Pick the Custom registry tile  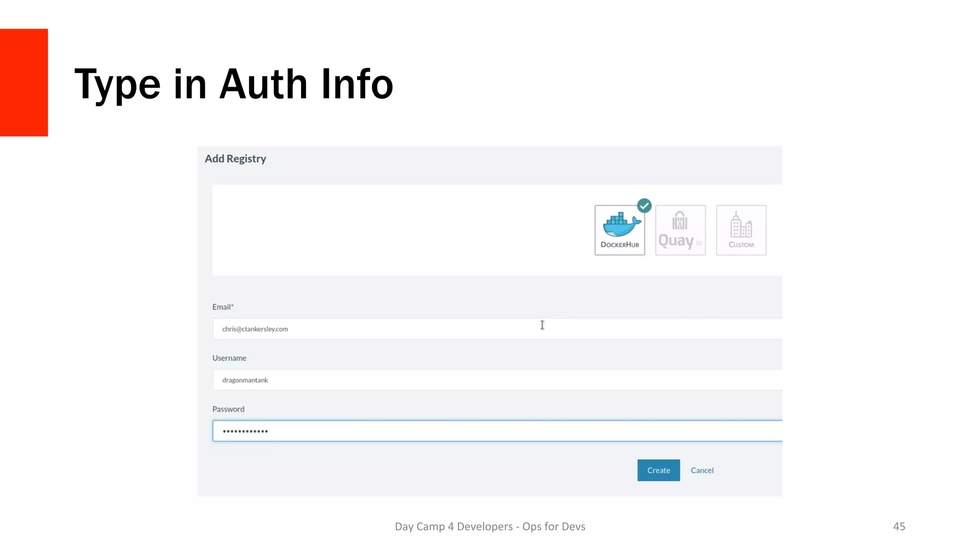pos(741,230)
